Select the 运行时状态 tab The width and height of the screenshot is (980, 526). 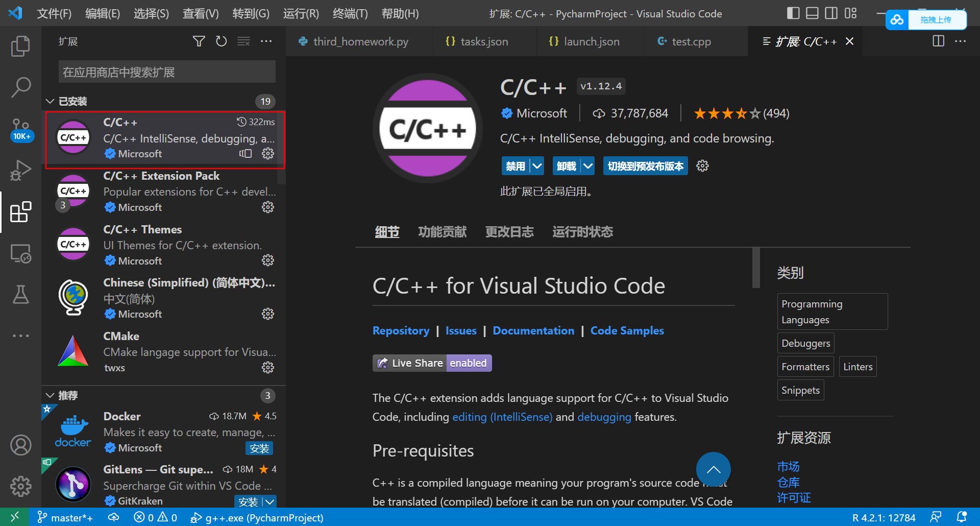coord(582,232)
